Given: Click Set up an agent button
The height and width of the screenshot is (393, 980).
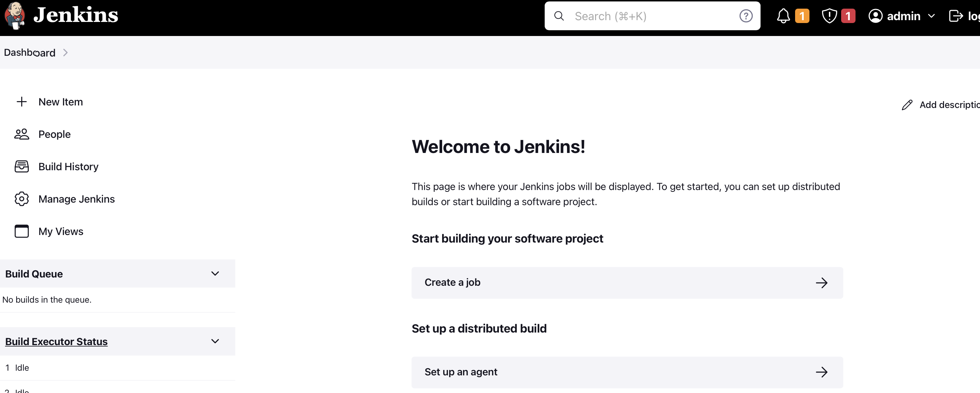Looking at the screenshot, I should coord(627,372).
